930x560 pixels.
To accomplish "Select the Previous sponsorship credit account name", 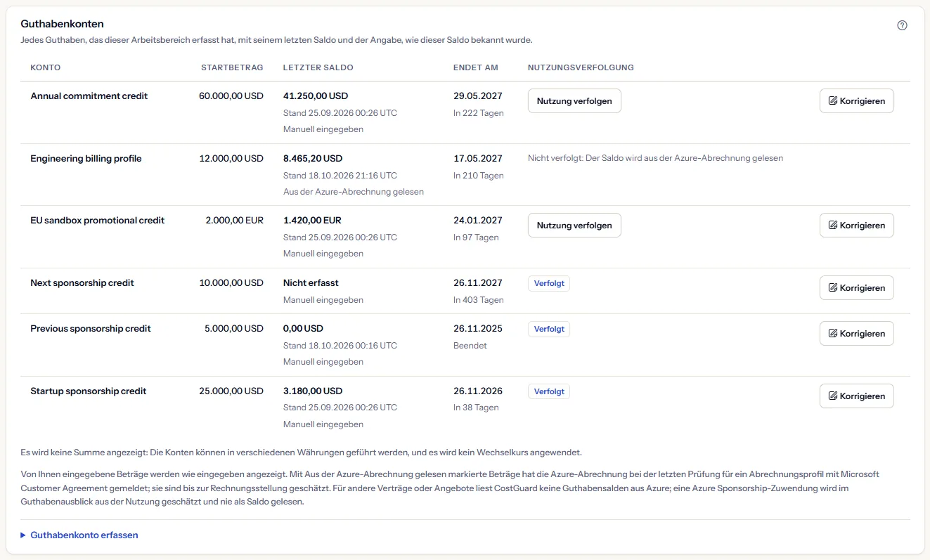I will pos(91,328).
